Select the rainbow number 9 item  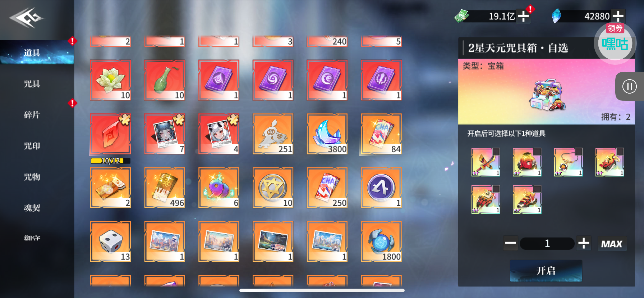[218, 188]
